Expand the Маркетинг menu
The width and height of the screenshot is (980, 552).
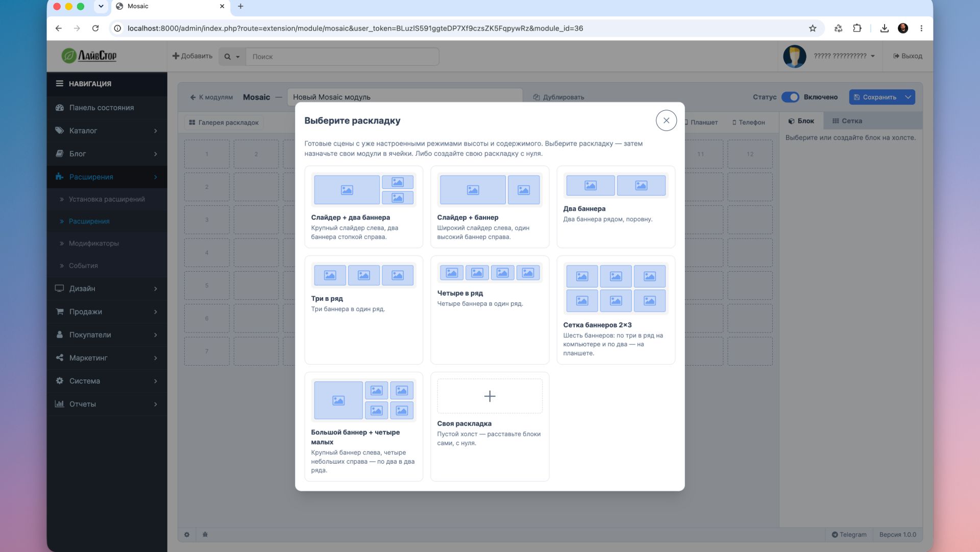[x=107, y=358]
